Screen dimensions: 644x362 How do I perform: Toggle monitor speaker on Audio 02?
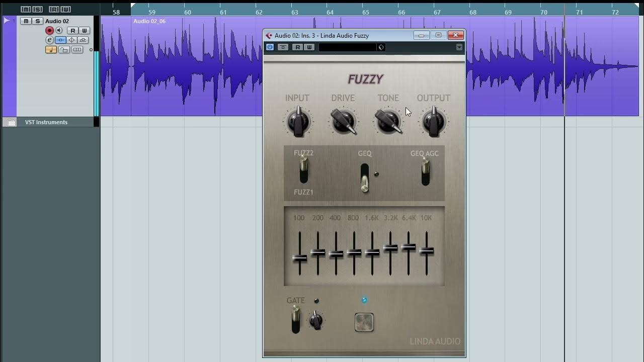coord(59,31)
